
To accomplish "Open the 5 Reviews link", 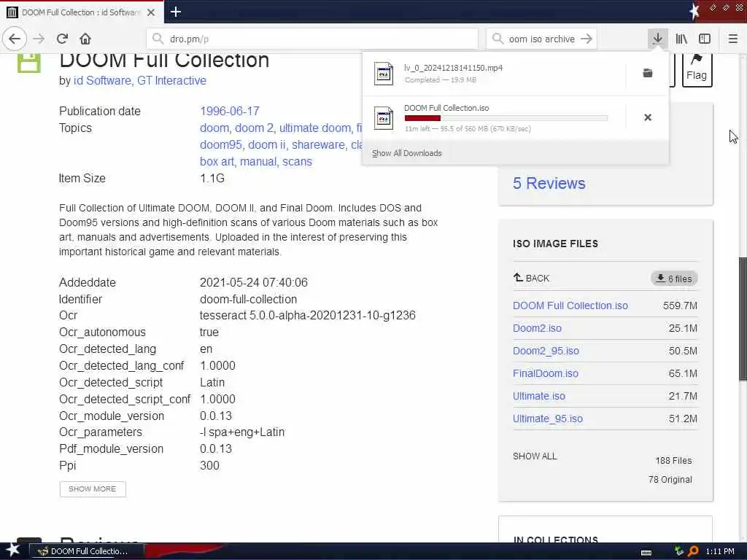I will (549, 183).
